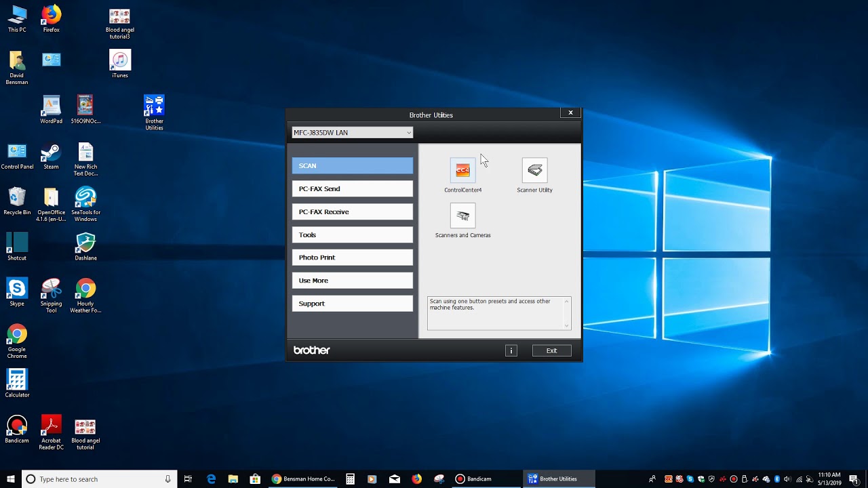Screen dimensions: 868x488
Task: Open the volume tray icon
Action: click(x=787, y=479)
